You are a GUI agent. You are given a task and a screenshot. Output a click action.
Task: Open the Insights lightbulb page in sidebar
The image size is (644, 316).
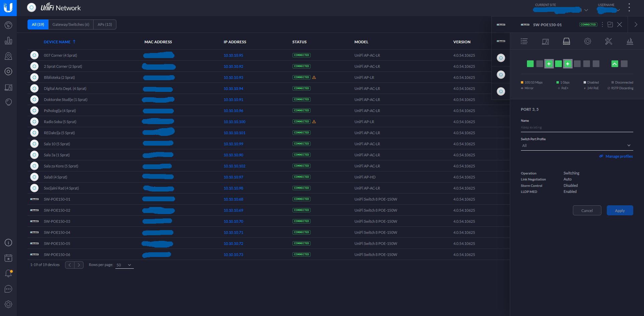(8, 102)
